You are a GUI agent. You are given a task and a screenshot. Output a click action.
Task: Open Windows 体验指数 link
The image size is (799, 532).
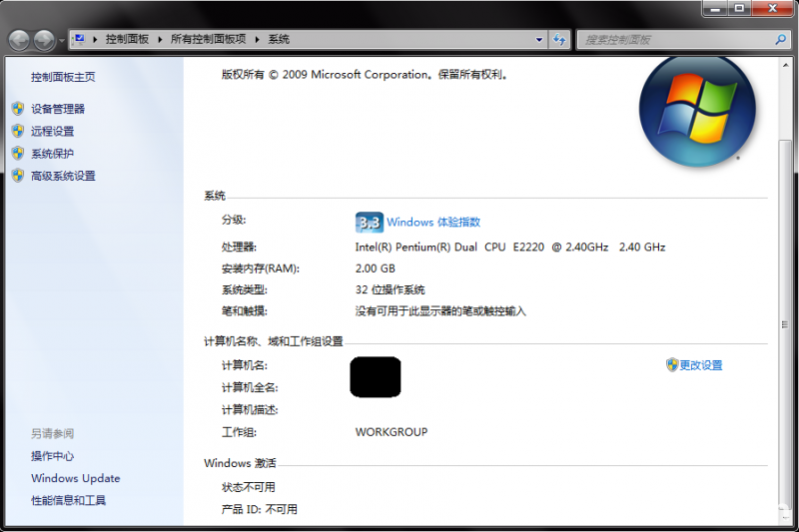pyautogui.click(x=433, y=222)
